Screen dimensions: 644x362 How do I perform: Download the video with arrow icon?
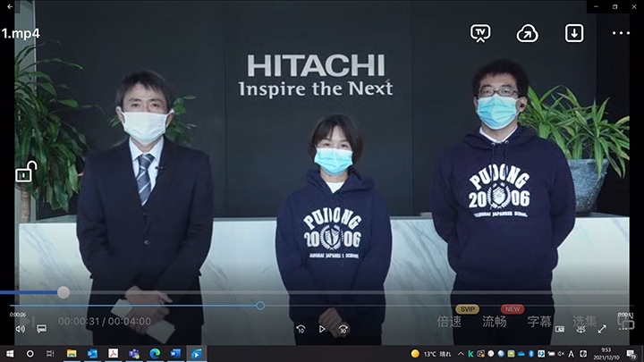point(574,33)
